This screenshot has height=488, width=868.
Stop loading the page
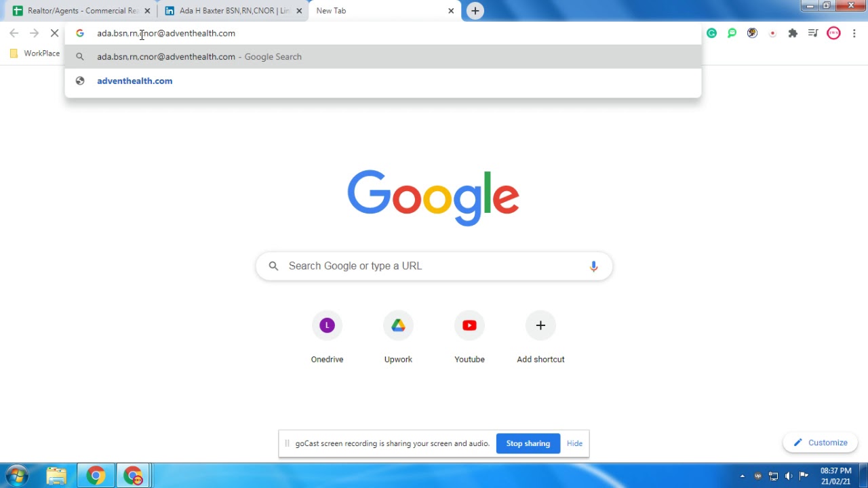click(55, 33)
